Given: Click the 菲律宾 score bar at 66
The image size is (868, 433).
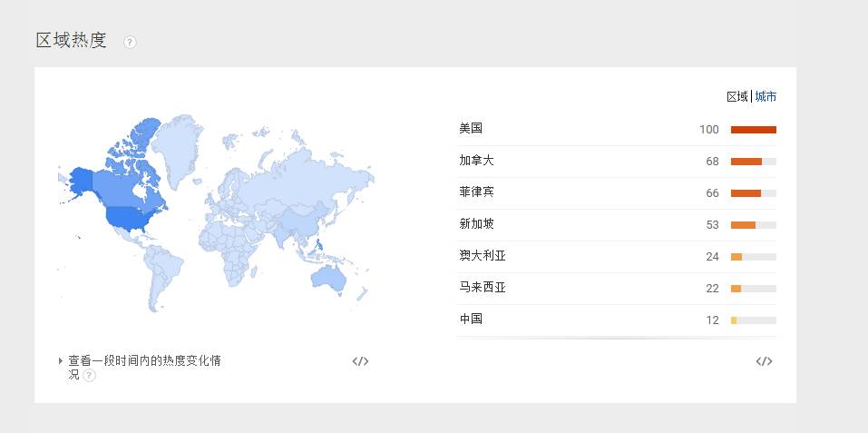Looking at the screenshot, I should point(754,193).
